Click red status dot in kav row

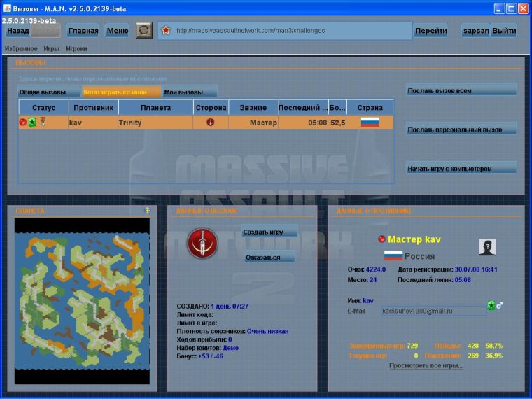(x=22, y=122)
